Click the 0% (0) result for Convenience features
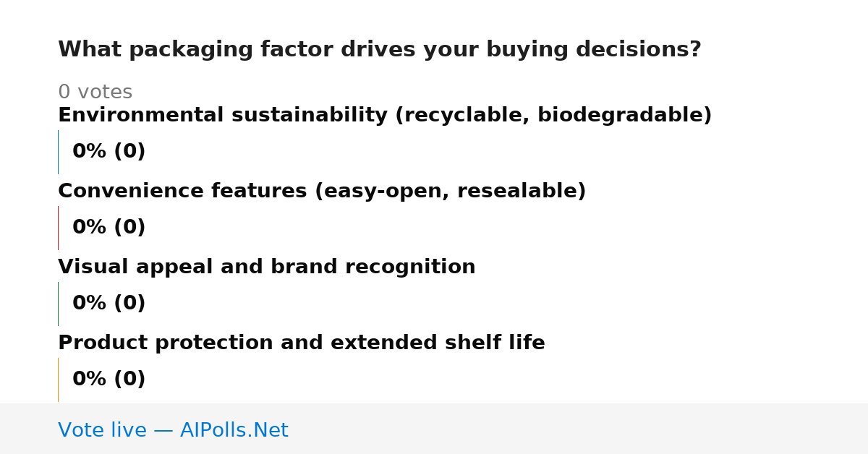The width and height of the screenshot is (868, 454). click(109, 228)
